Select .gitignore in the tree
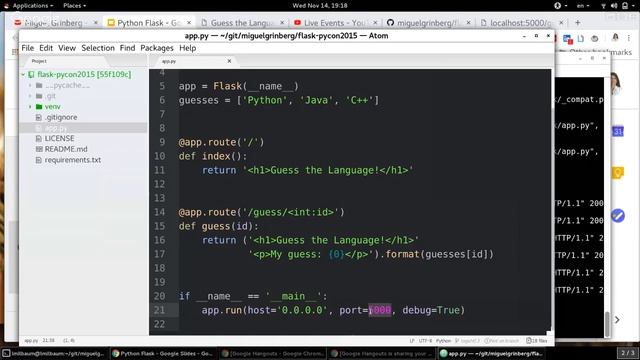 [61, 117]
